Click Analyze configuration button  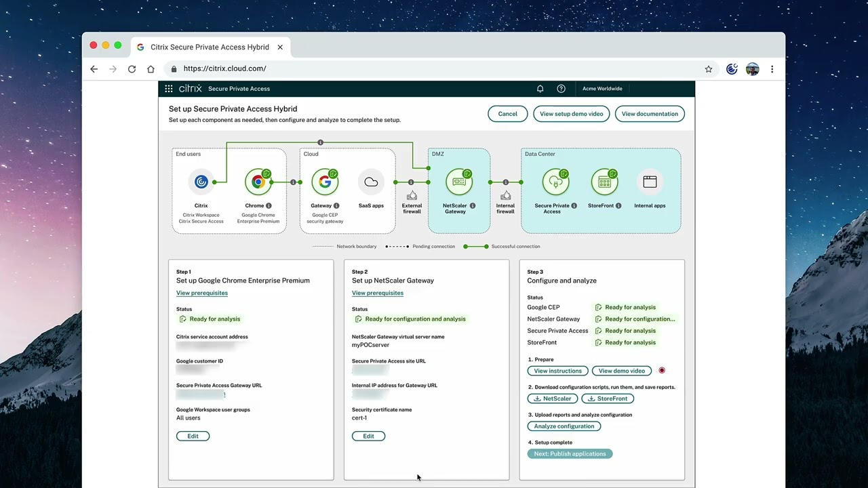pyautogui.click(x=564, y=426)
